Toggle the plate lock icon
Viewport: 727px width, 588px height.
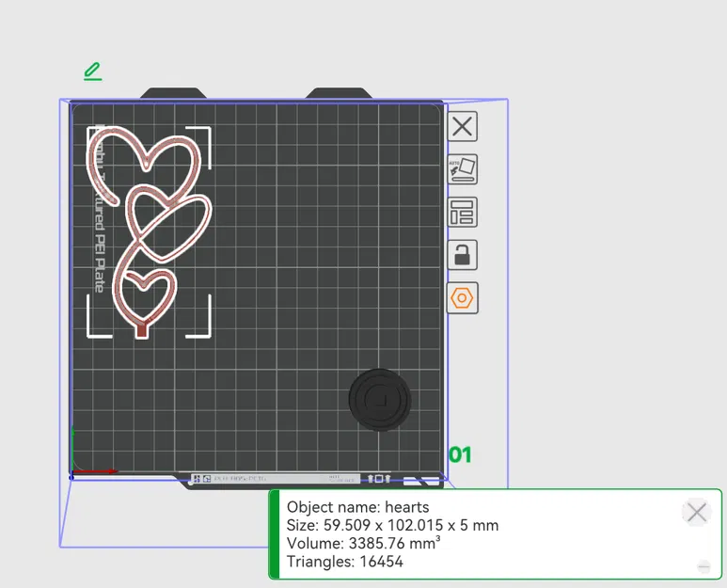(x=463, y=255)
